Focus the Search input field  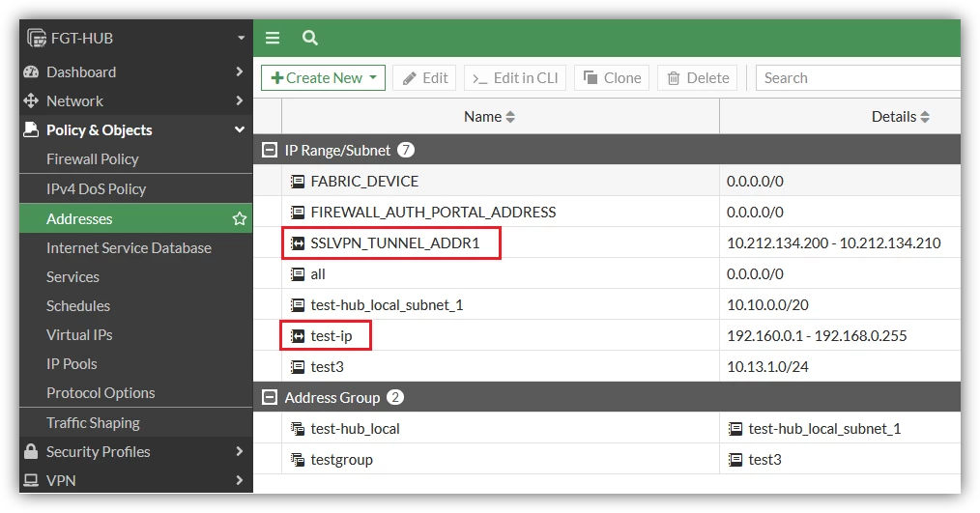click(858, 78)
